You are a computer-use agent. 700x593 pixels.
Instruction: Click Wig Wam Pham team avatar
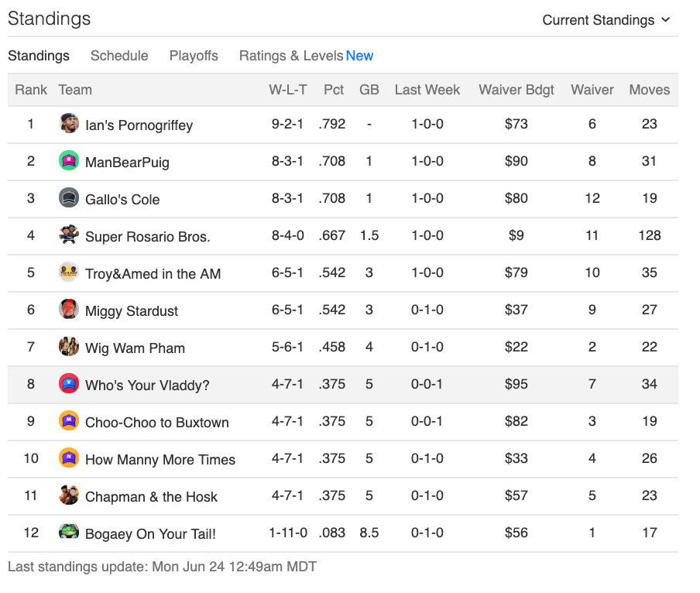69,346
